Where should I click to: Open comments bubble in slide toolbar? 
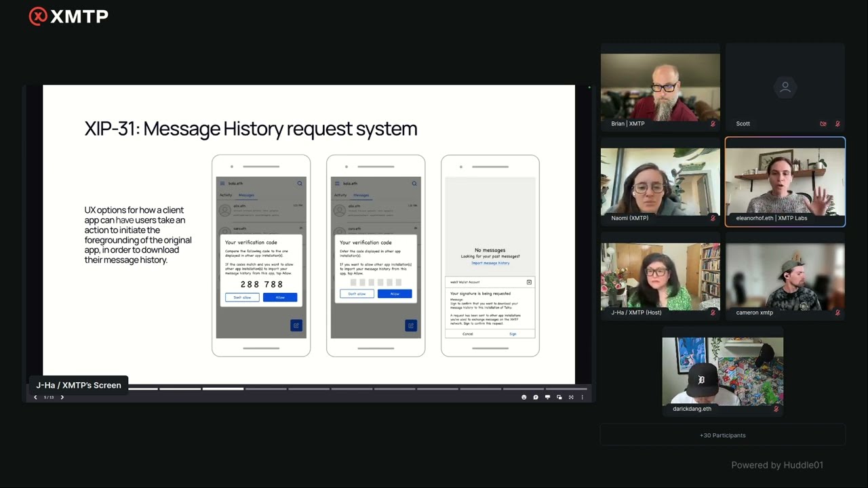(x=536, y=397)
